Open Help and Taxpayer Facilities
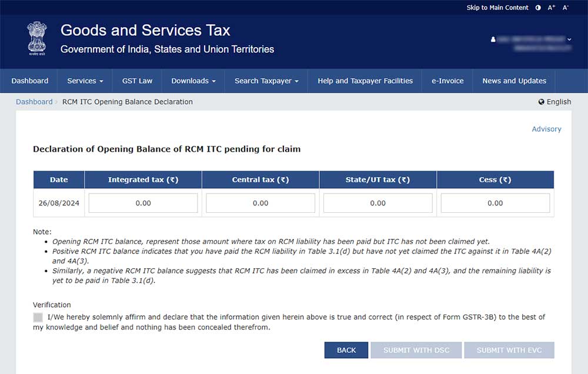Viewport: 588px width, 374px height. tap(365, 81)
